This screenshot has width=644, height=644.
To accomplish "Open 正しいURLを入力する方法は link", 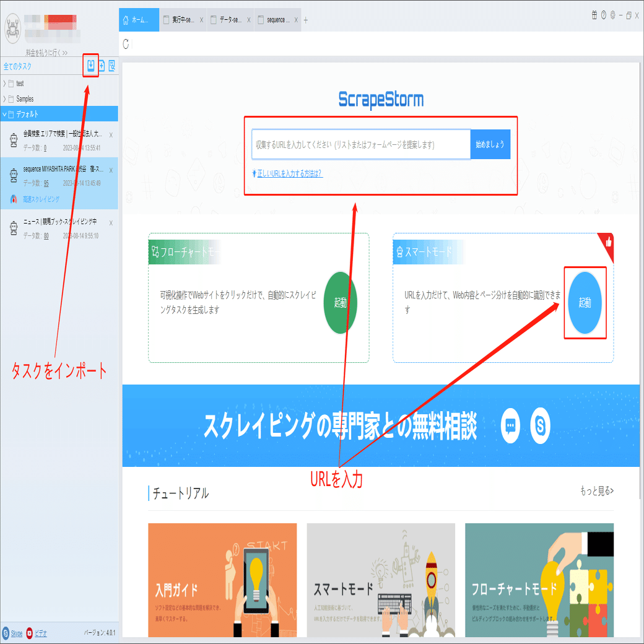I will (290, 173).
